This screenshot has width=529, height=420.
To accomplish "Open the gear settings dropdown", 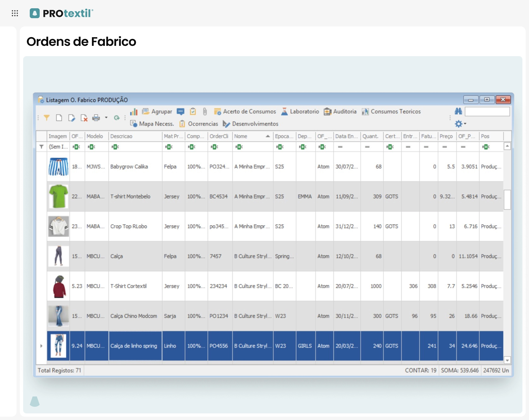I will click(x=460, y=124).
